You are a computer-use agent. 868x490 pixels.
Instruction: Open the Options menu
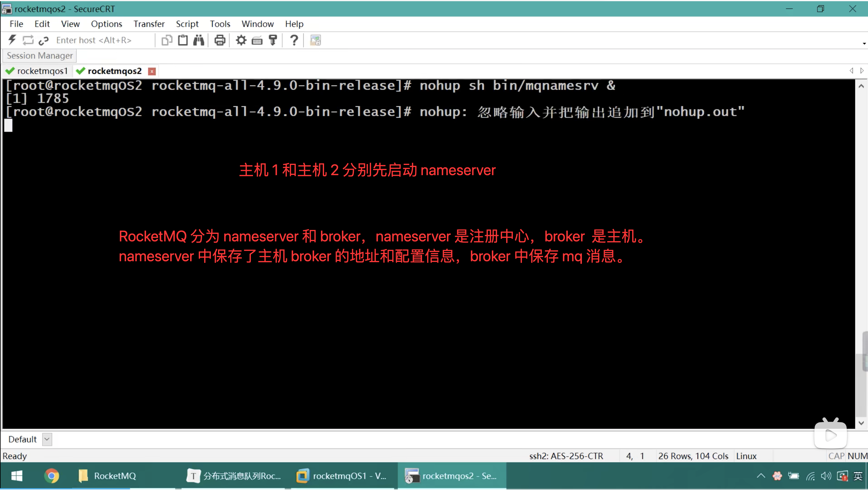coord(106,24)
